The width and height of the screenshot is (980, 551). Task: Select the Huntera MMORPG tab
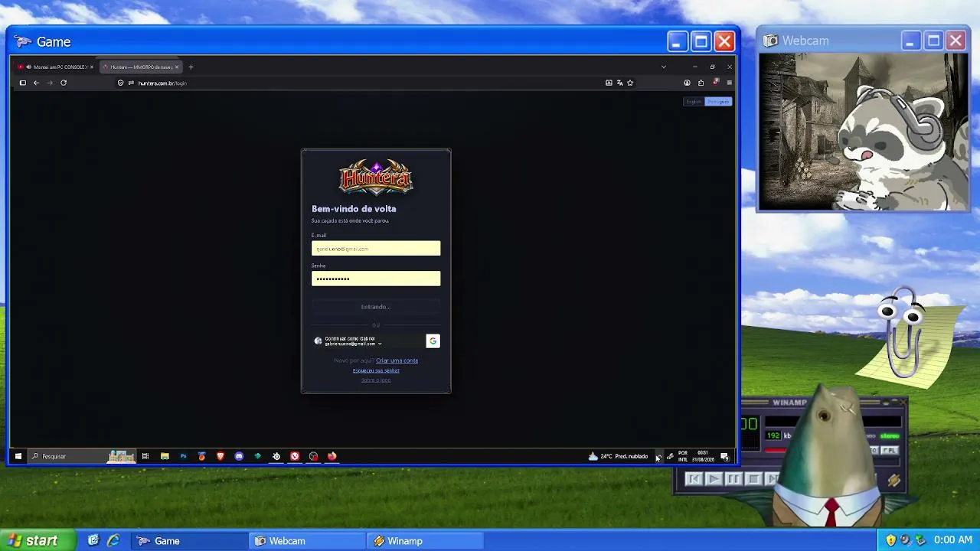pyautogui.click(x=139, y=67)
